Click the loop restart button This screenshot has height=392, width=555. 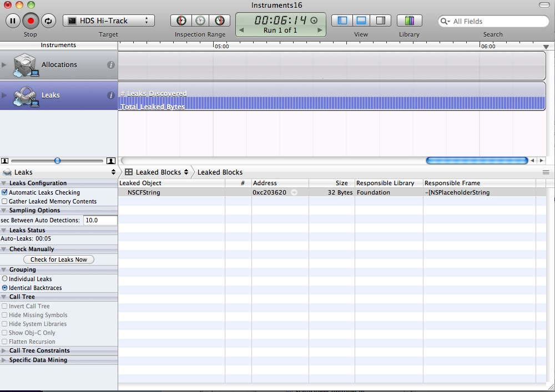coord(48,21)
